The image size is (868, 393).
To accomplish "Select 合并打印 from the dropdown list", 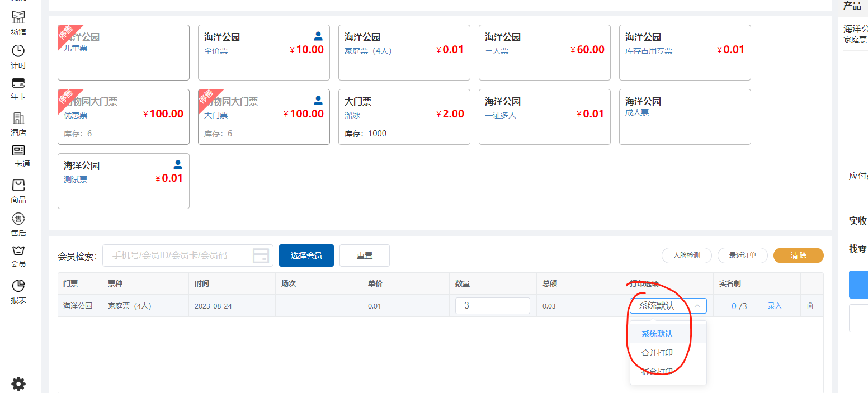I will pyautogui.click(x=657, y=353).
